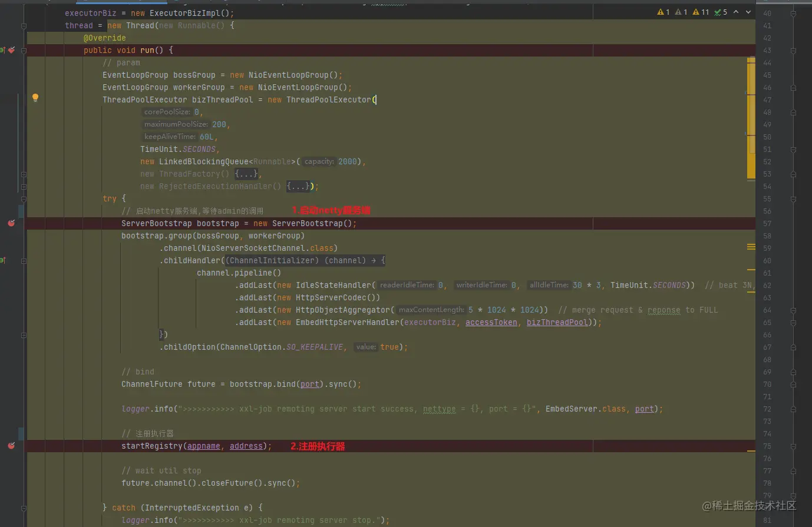The height and width of the screenshot is (527, 812).
Task: Click line number 57 in the gutter
Action: tap(767, 224)
